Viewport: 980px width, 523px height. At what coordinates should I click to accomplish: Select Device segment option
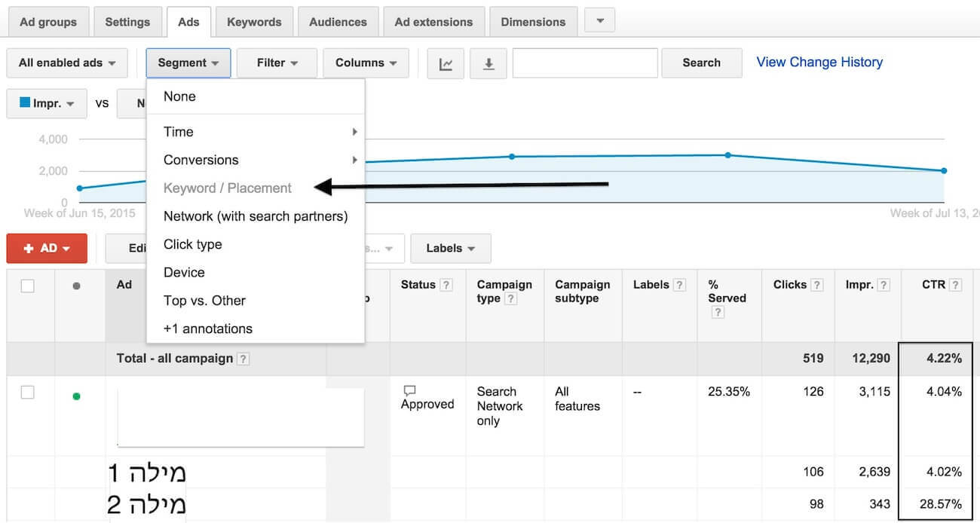256,272
